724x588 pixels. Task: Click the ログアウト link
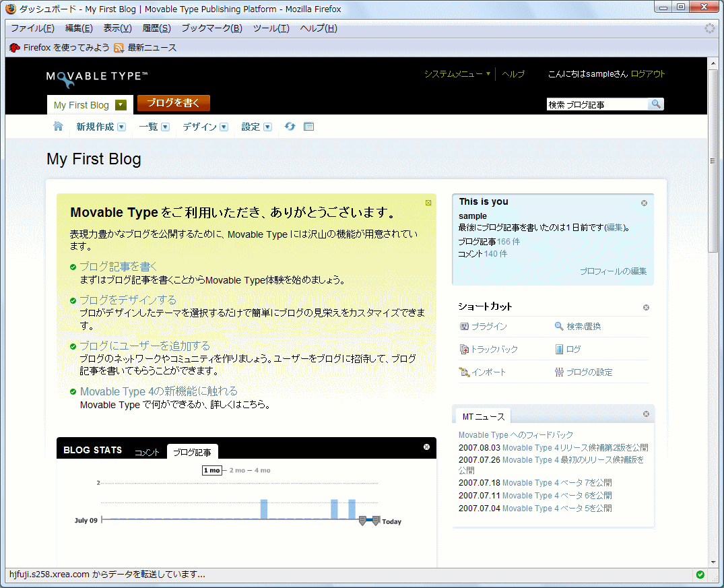648,74
